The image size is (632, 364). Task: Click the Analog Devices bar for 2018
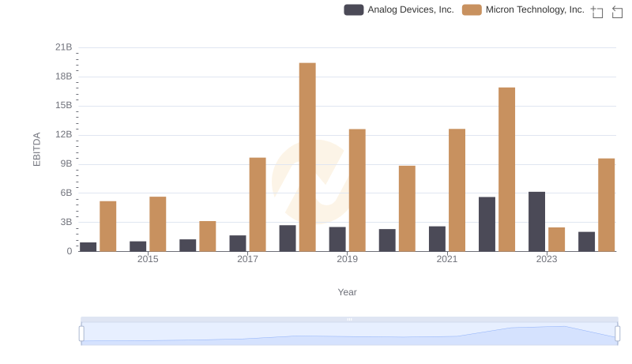[288, 238]
